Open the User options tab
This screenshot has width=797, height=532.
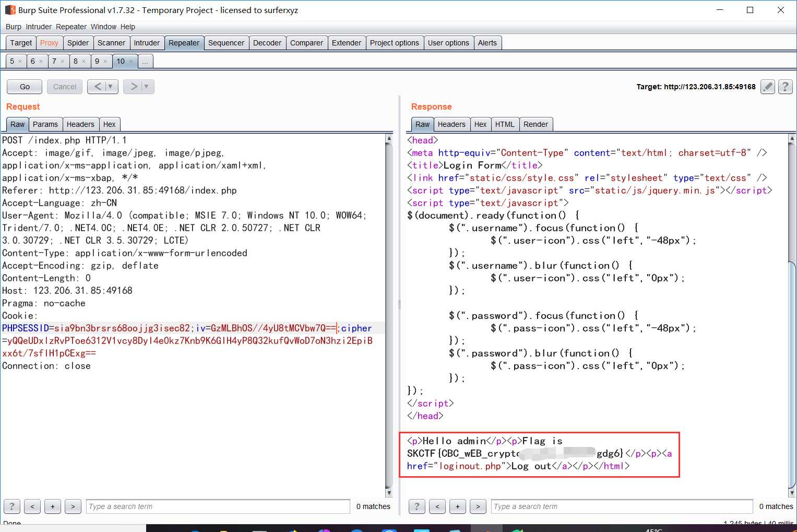click(448, 43)
